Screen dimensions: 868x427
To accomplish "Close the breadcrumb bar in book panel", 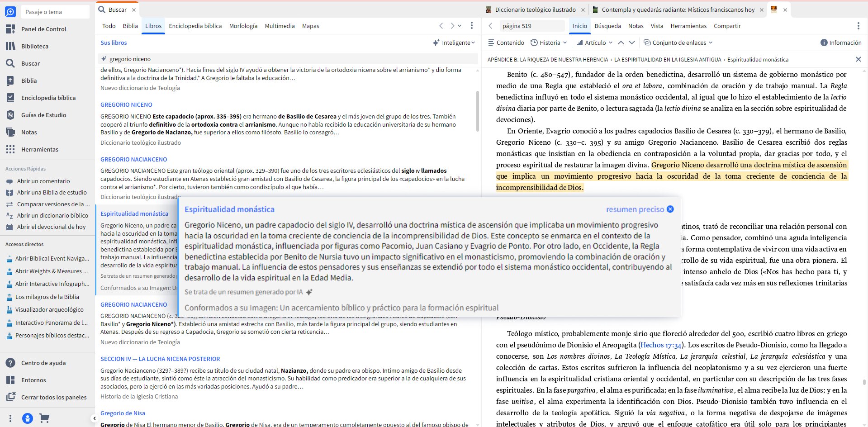I will (859, 59).
